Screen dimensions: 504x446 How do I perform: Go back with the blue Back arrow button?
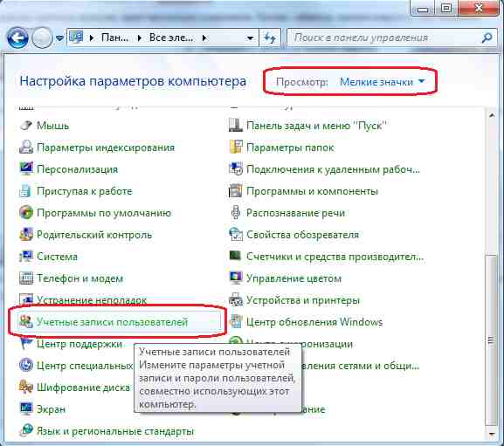pos(17,38)
